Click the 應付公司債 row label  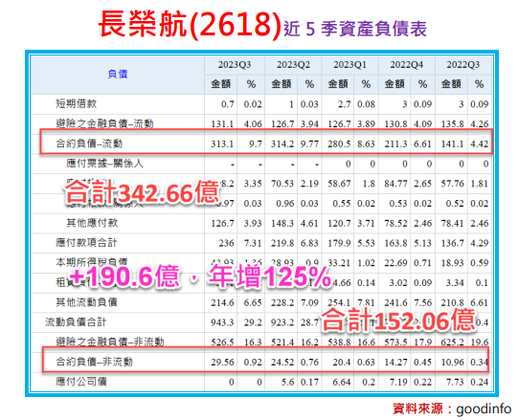coord(81,382)
